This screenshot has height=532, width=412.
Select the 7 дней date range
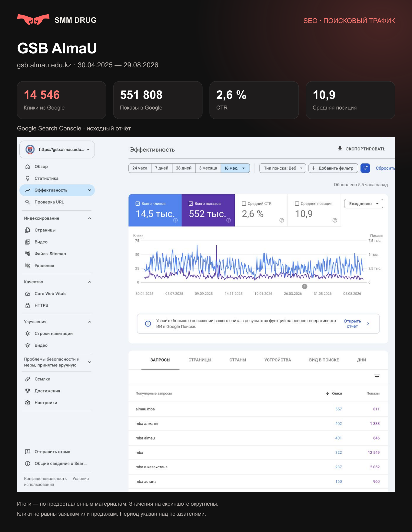[x=162, y=168]
